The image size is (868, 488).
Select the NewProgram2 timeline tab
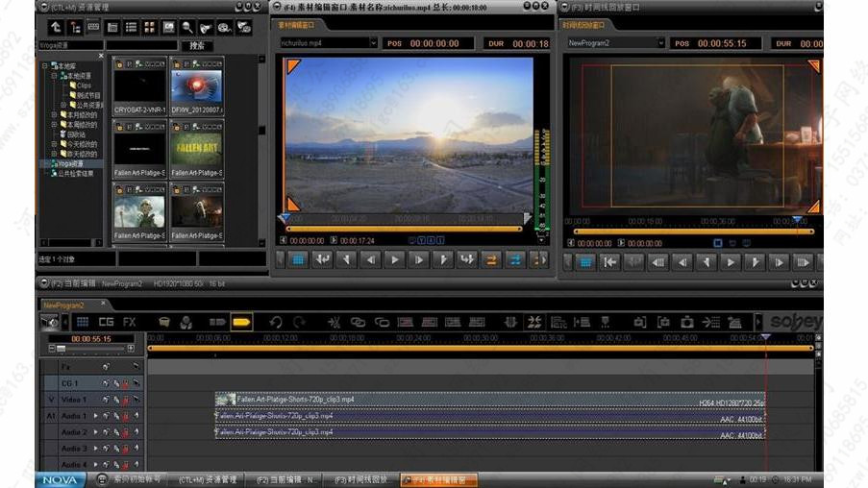[62, 305]
